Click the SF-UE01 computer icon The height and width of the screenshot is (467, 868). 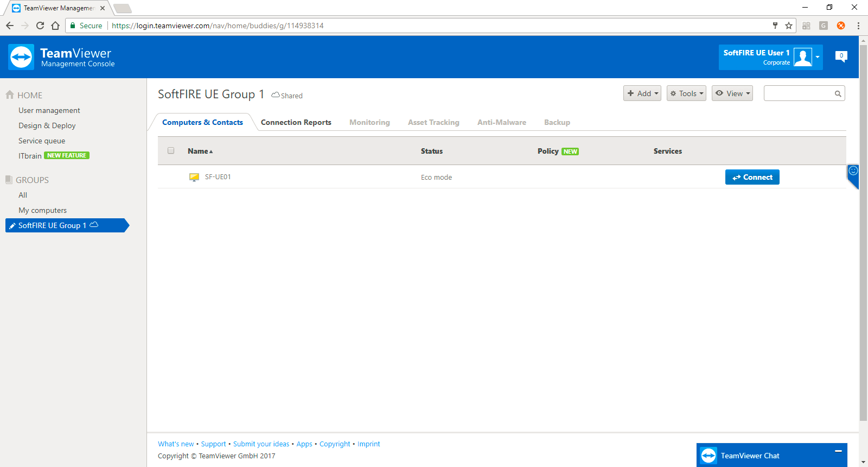click(194, 177)
